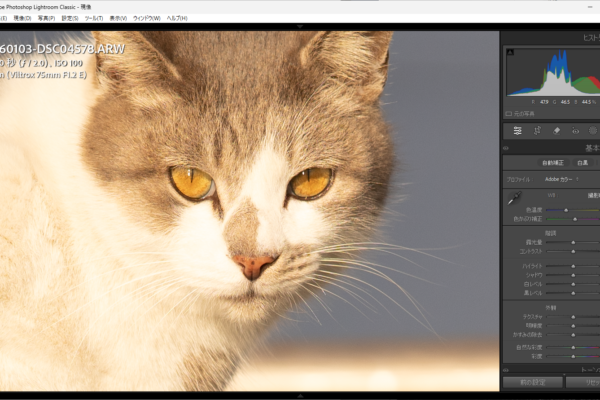Toggle the 元の写真 checkbox below histogram

[x=508, y=113]
